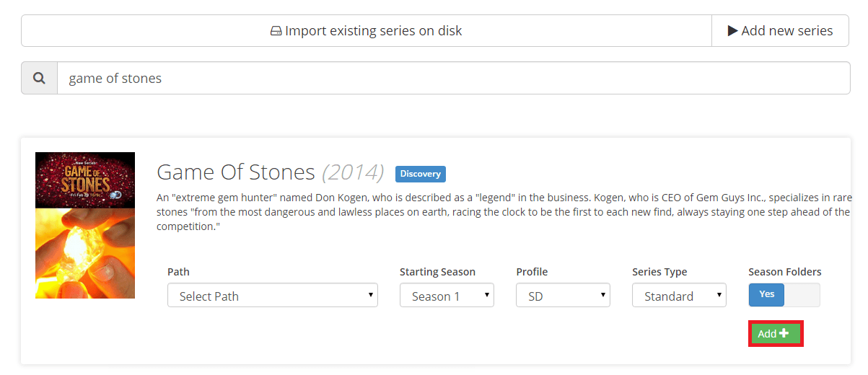Click the Game Of Stones series title

pyautogui.click(x=236, y=172)
